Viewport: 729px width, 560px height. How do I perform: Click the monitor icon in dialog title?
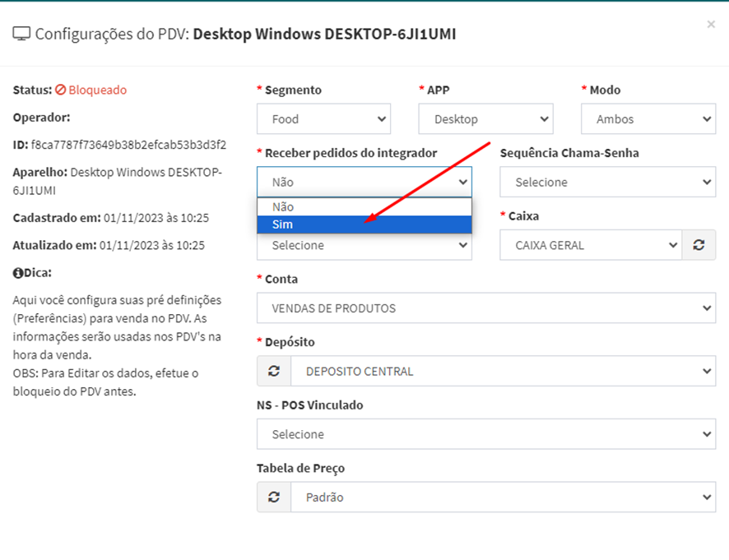[x=21, y=34]
